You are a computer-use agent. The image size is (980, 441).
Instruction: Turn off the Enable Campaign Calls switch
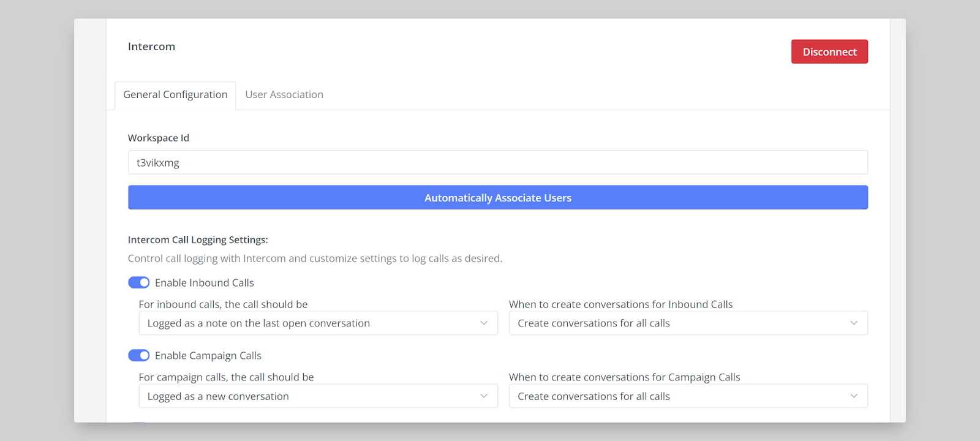coord(139,355)
